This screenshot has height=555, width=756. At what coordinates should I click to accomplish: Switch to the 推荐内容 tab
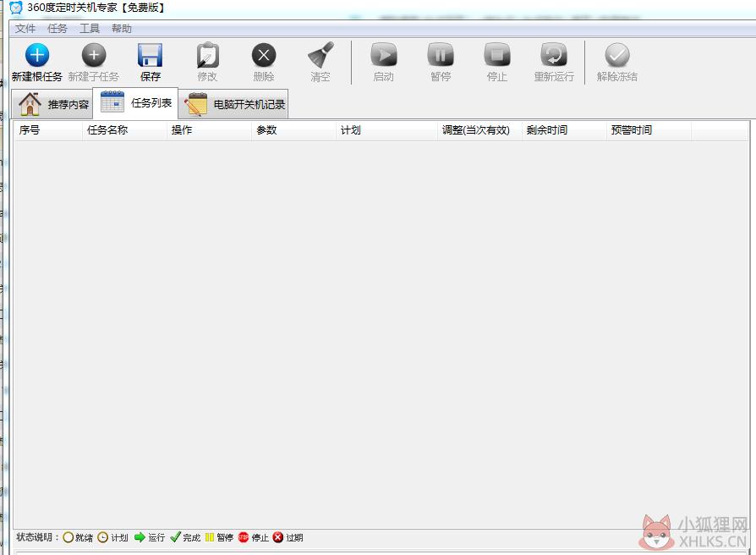pyautogui.click(x=52, y=104)
